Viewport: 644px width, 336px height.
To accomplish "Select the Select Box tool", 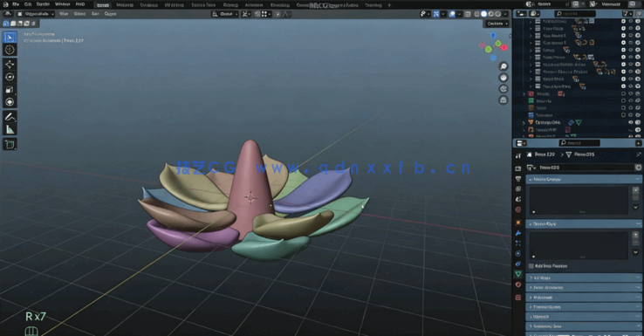I will pos(10,38).
